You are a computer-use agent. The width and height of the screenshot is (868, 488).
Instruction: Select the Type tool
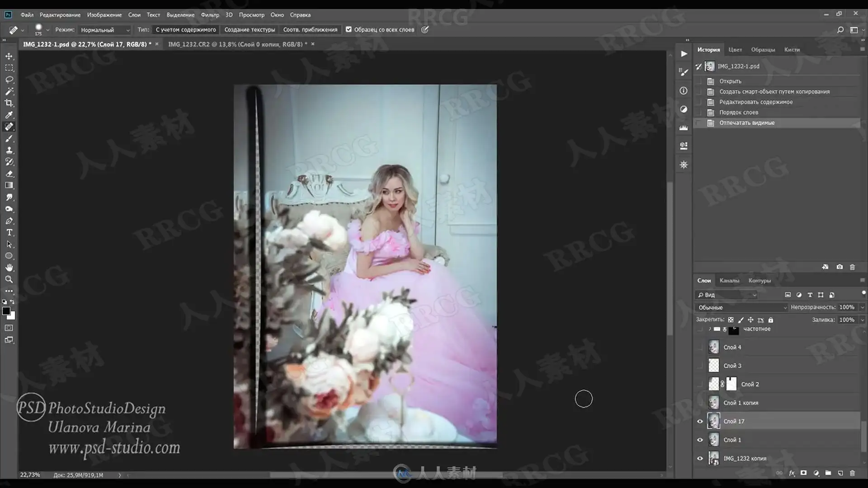tap(9, 232)
